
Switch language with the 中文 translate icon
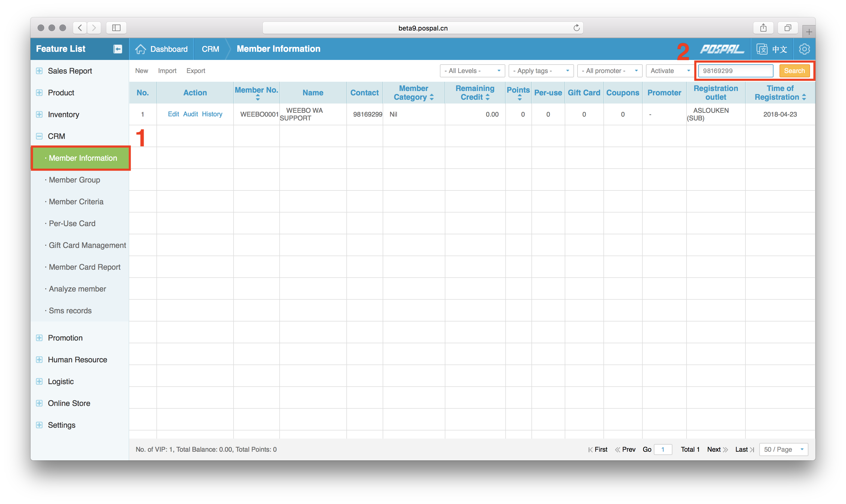tap(762, 49)
